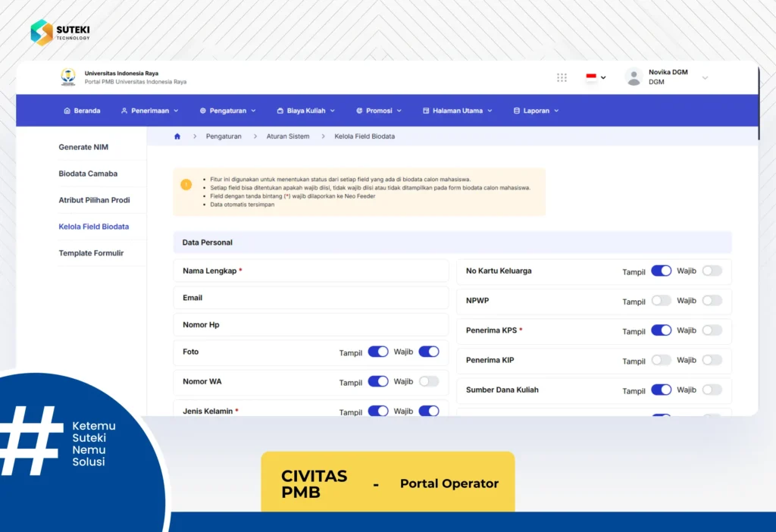Click the Email field row

click(x=311, y=298)
